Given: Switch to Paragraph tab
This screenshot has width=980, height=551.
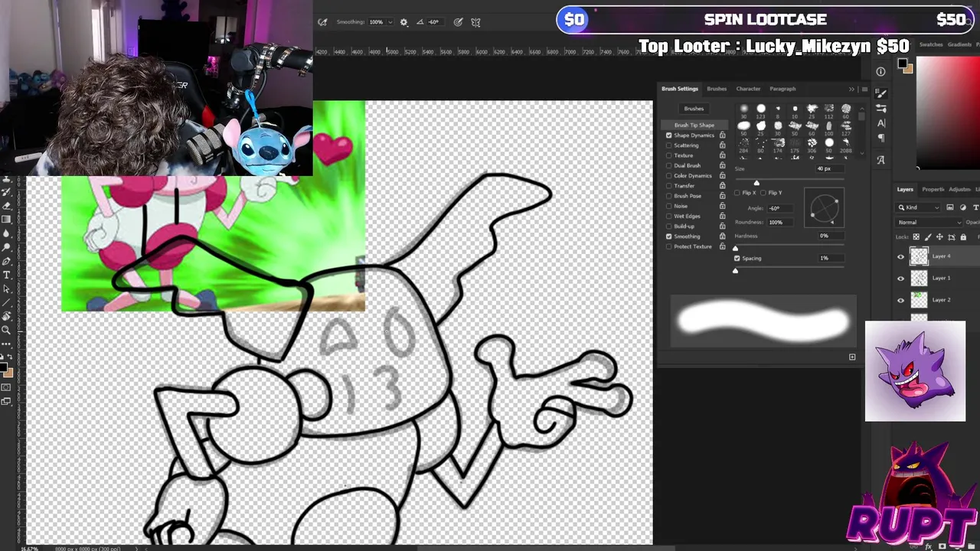Looking at the screenshot, I should click(782, 89).
